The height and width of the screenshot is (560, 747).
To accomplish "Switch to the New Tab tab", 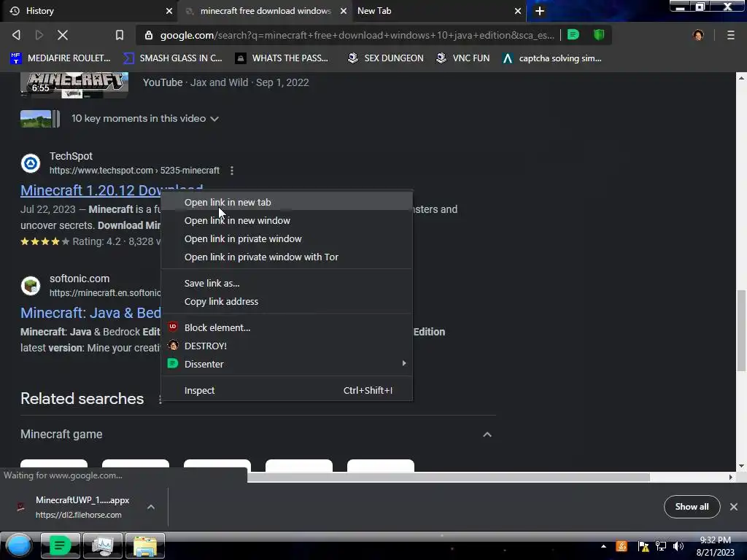I will coord(438,11).
